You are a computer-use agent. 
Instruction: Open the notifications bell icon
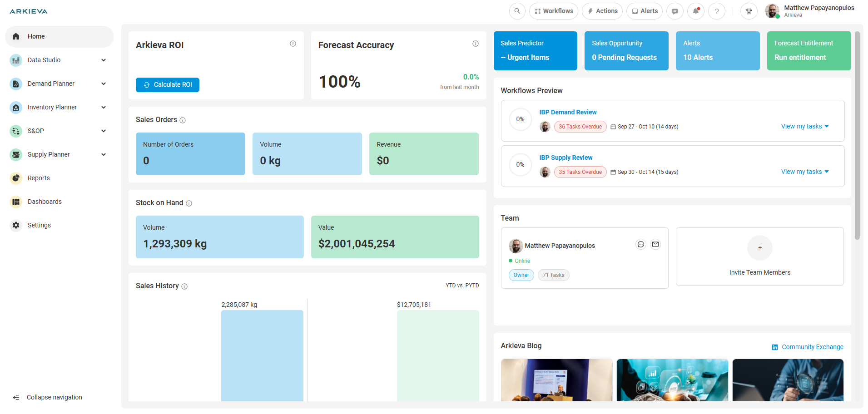tap(695, 11)
